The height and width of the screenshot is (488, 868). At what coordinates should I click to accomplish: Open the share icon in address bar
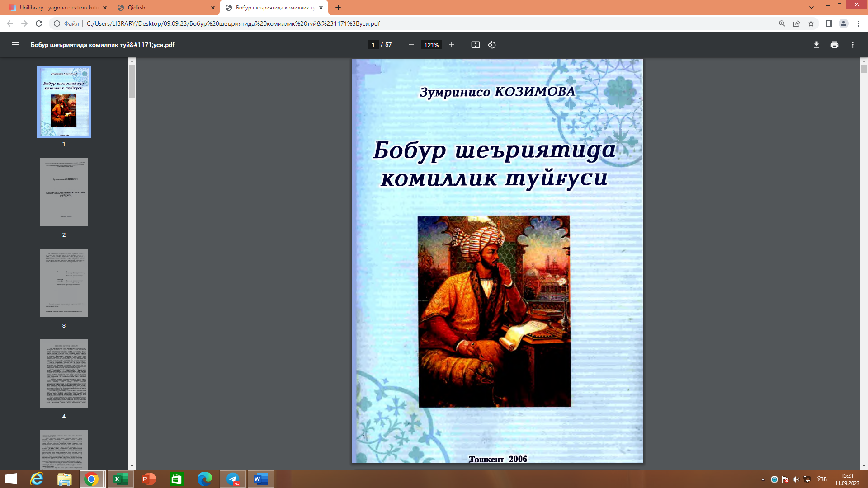click(796, 23)
